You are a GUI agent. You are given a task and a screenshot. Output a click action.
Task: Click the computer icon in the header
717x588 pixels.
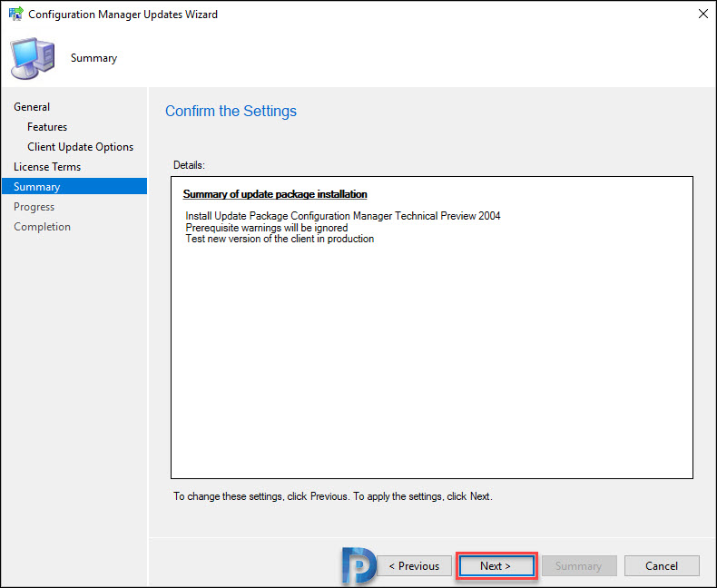click(x=32, y=58)
